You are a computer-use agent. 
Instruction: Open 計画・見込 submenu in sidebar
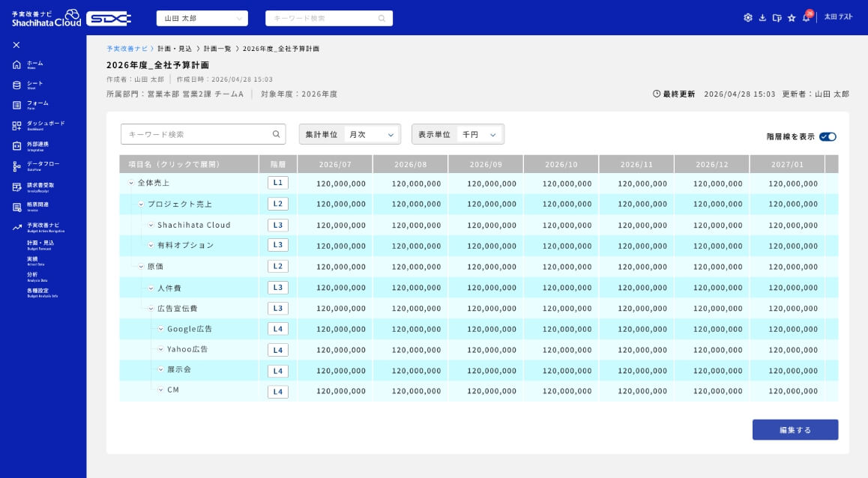pos(40,244)
